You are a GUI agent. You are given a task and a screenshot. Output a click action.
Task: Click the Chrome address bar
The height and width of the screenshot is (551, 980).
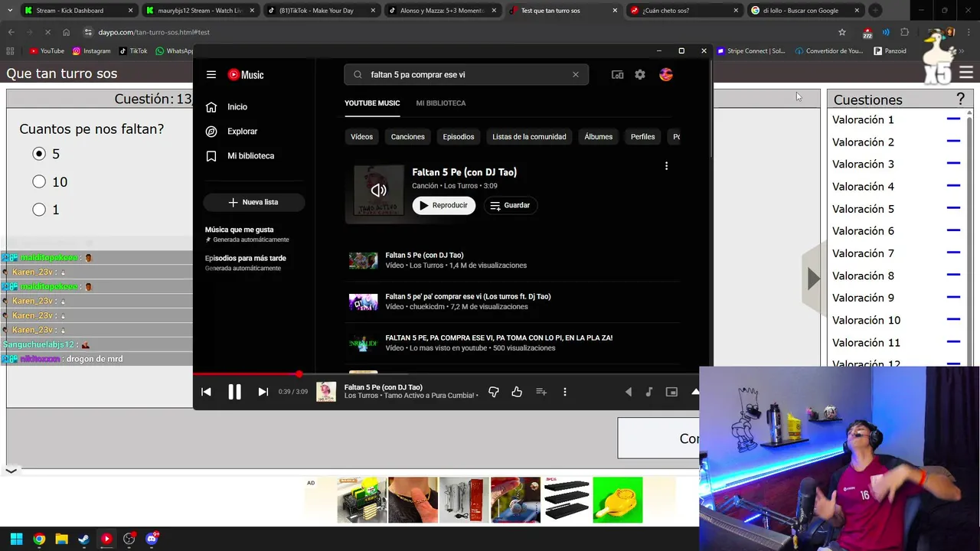coord(459,32)
